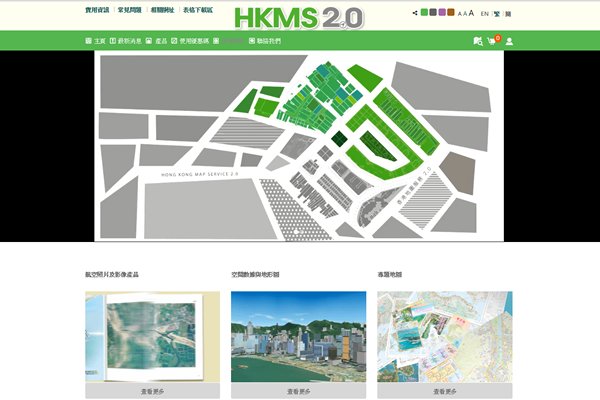600x400 pixels.
Task: Switch to Simplified Chinese 簡
Action: [x=508, y=14]
